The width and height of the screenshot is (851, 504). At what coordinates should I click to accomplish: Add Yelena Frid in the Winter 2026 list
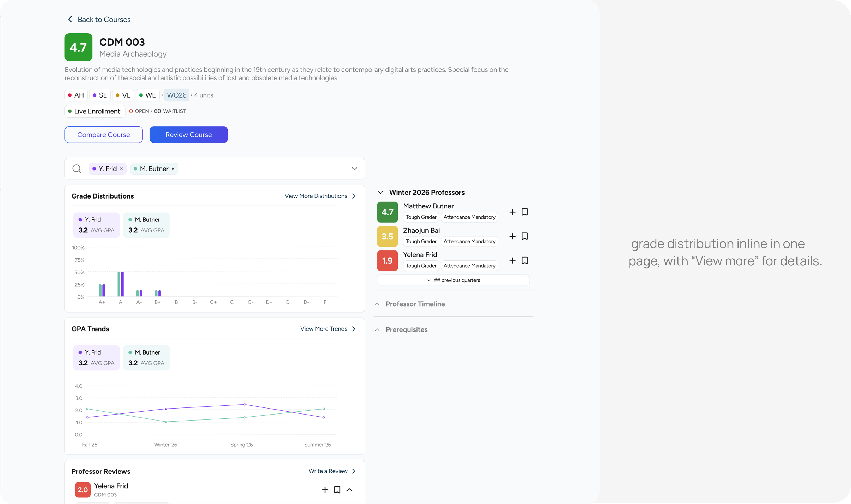click(512, 261)
